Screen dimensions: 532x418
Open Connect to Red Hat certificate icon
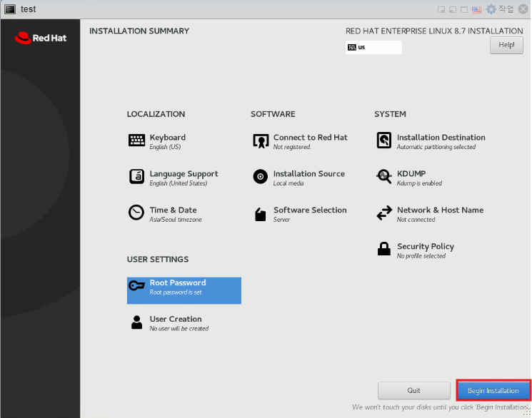point(261,141)
